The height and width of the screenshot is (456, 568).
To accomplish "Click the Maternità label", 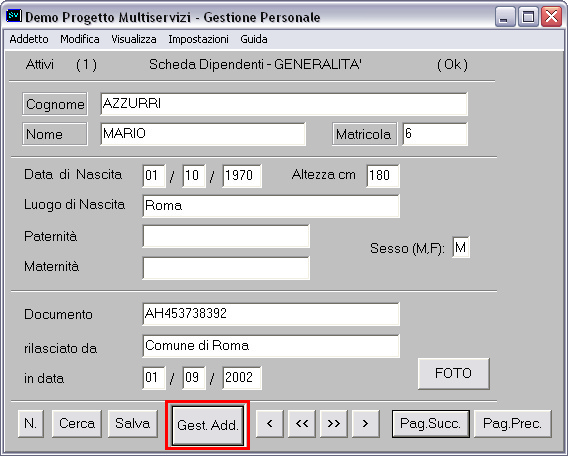I will (x=51, y=267).
